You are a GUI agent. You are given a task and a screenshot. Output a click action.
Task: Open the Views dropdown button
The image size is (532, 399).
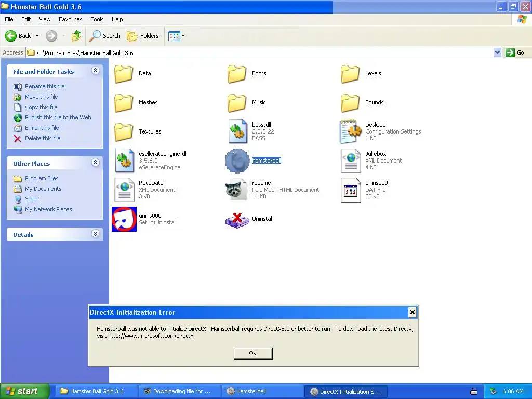tap(177, 36)
